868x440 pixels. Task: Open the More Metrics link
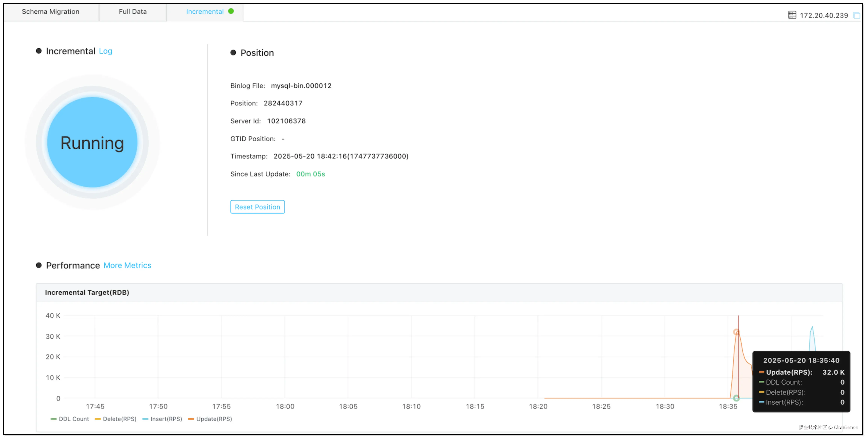(127, 265)
